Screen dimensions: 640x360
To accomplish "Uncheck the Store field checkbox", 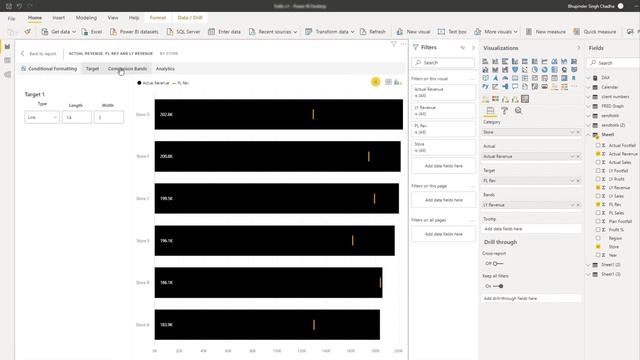I will point(598,247).
